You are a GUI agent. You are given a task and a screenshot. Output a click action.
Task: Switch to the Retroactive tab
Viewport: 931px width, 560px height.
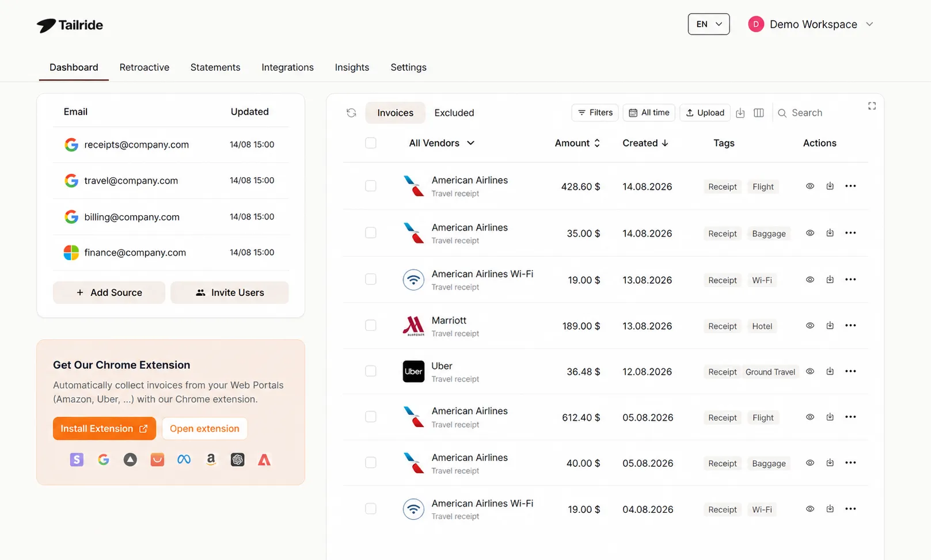[145, 67]
